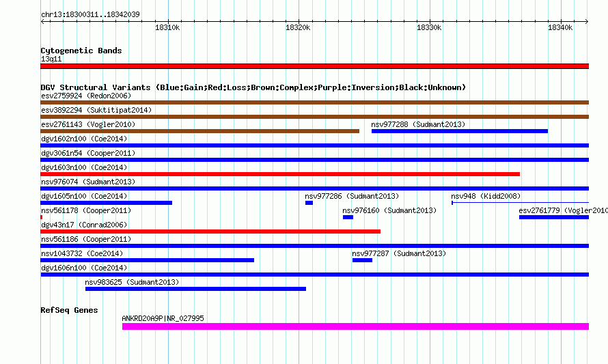The width and height of the screenshot is (608, 364).
Task: Click the dgv1603n100 (Coe2014) red loss bar
Action: point(280,174)
